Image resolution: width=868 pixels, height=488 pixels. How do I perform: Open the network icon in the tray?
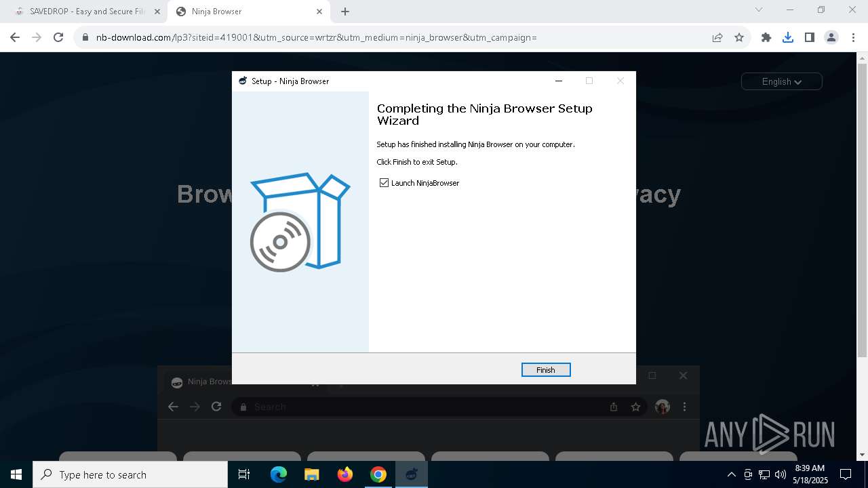coord(764,474)
